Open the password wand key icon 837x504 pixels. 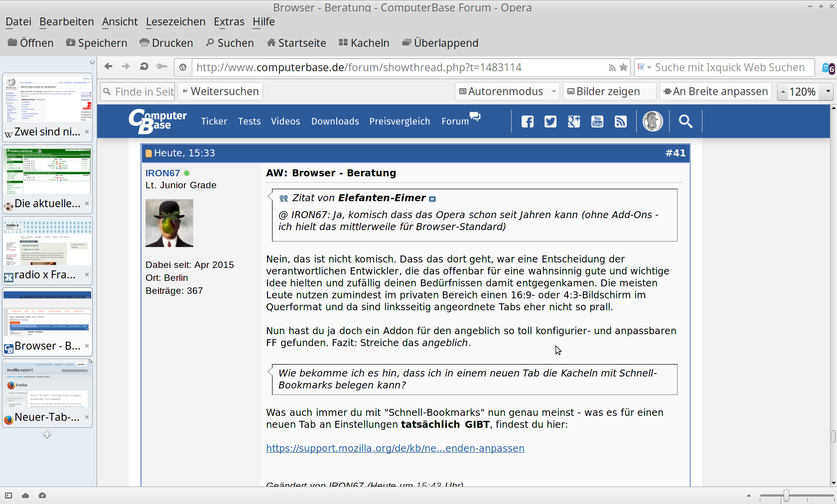(162, 67)
